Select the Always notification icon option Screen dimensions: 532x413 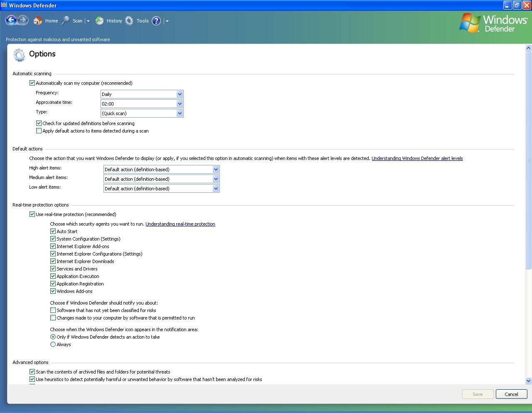(53, 344)
